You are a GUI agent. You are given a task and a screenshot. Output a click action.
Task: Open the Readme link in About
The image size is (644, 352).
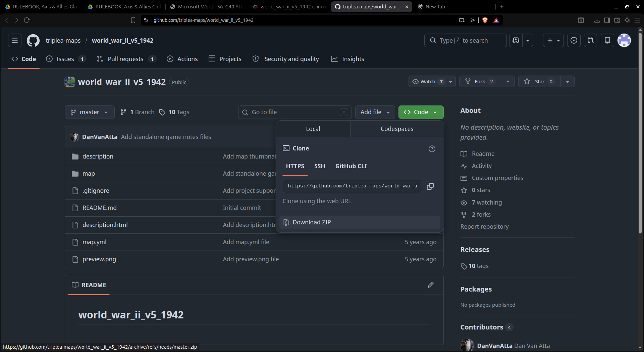[478, 154]
